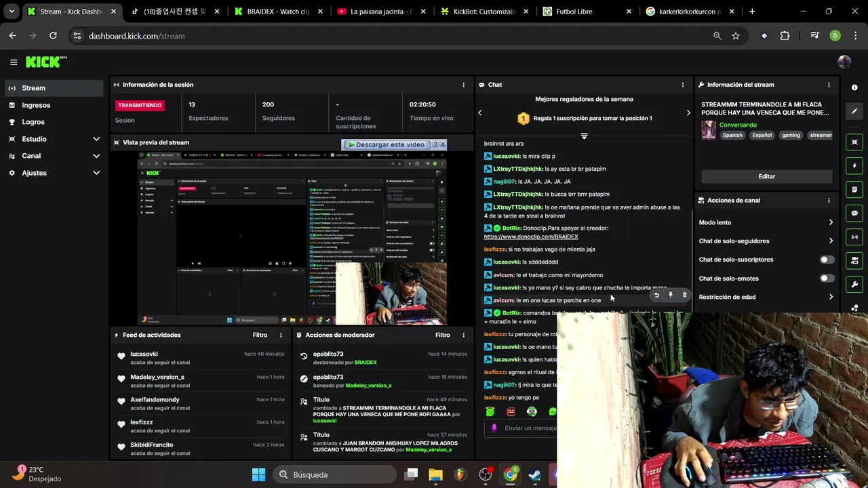Image resolution: width=868 pixels, height=488 pixels.
Task: Click the Spanish tag chip
Action: coord(732,135)
